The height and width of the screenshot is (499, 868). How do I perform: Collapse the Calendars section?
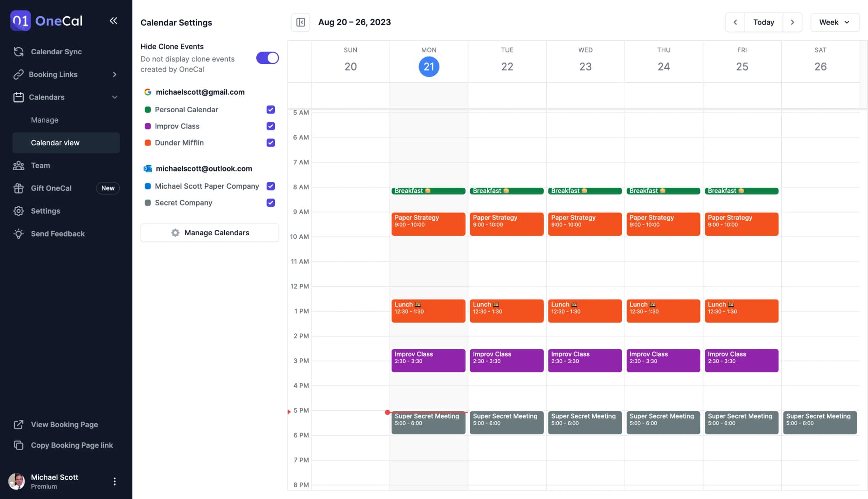(x=114, y=97)
